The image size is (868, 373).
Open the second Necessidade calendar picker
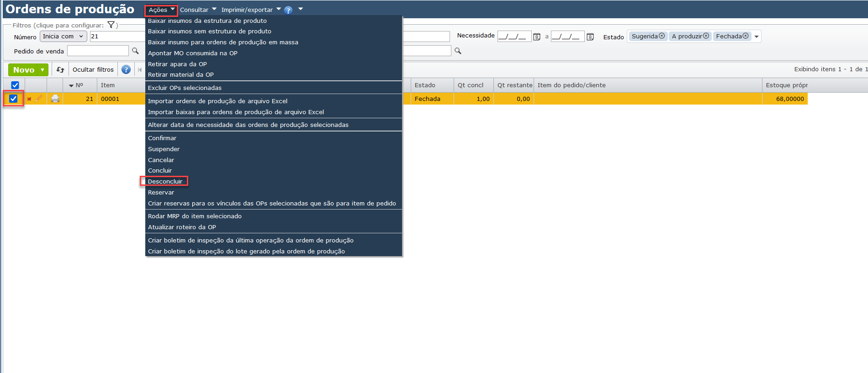(590, 37)
